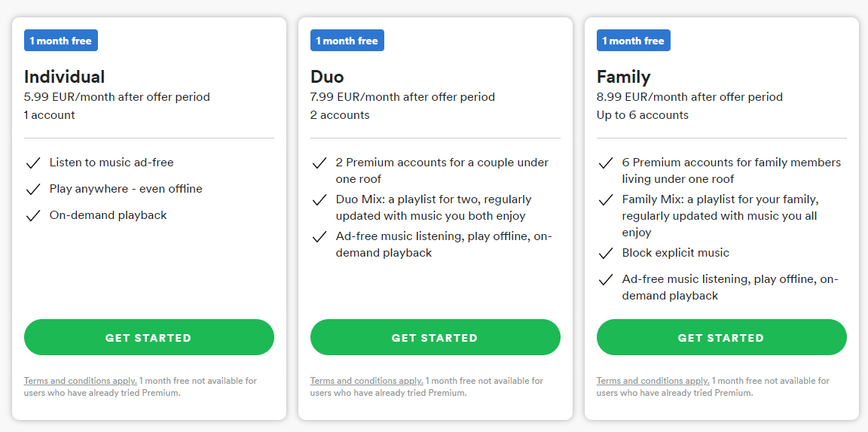Open Terms and conditions under Individual plan
The width and height of the screenshot is (868, 432).
click(x=80, y=381)
